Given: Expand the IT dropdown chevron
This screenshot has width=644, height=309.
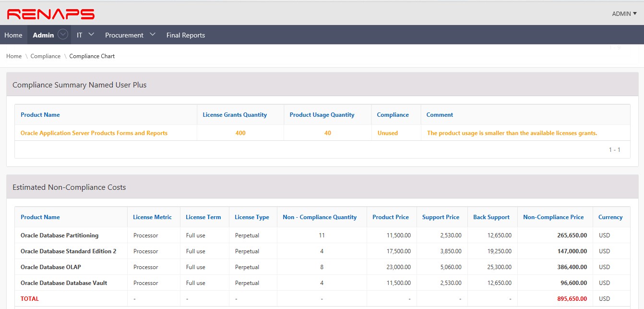Looking at the screenshot, I should pos(92,35).
